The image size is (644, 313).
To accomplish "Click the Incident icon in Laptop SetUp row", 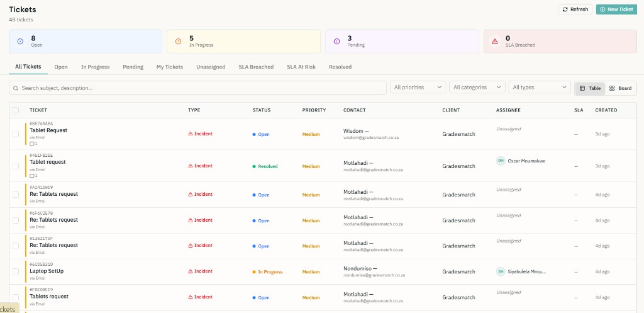I will tap(190, 271).
